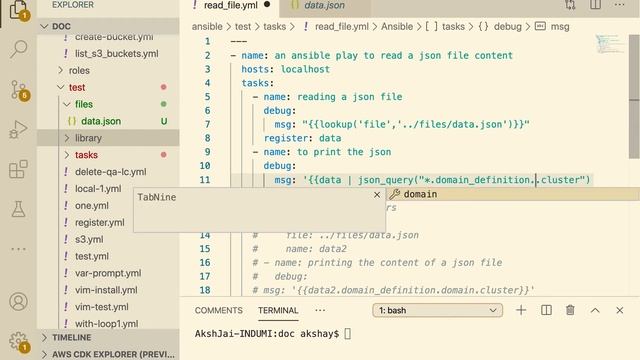This screenshot has height=360, width=640.
Task: Open s3.yml file
Action: [x=89, y=239]
